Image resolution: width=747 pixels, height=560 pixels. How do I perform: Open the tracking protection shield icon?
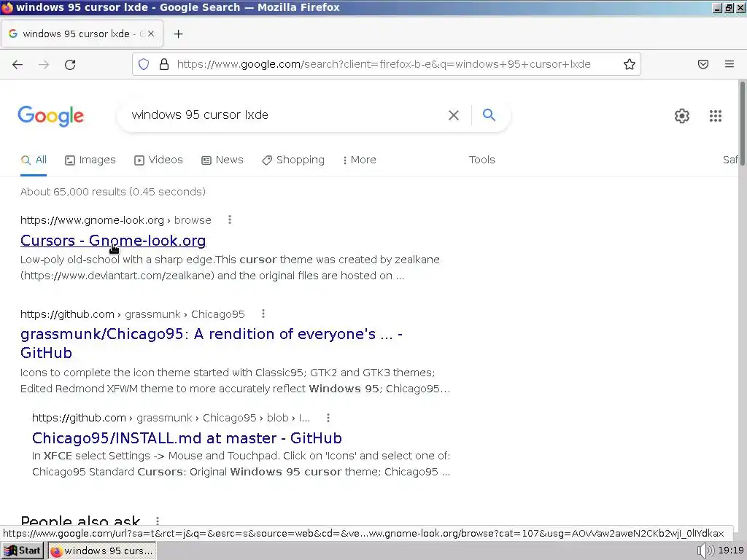coord(144,64)
